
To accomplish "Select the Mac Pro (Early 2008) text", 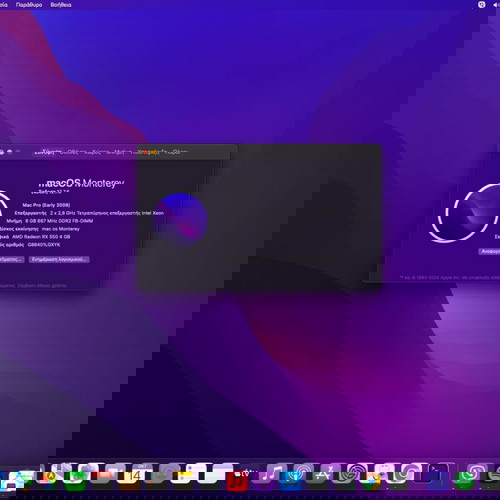I will coord(46,205).
